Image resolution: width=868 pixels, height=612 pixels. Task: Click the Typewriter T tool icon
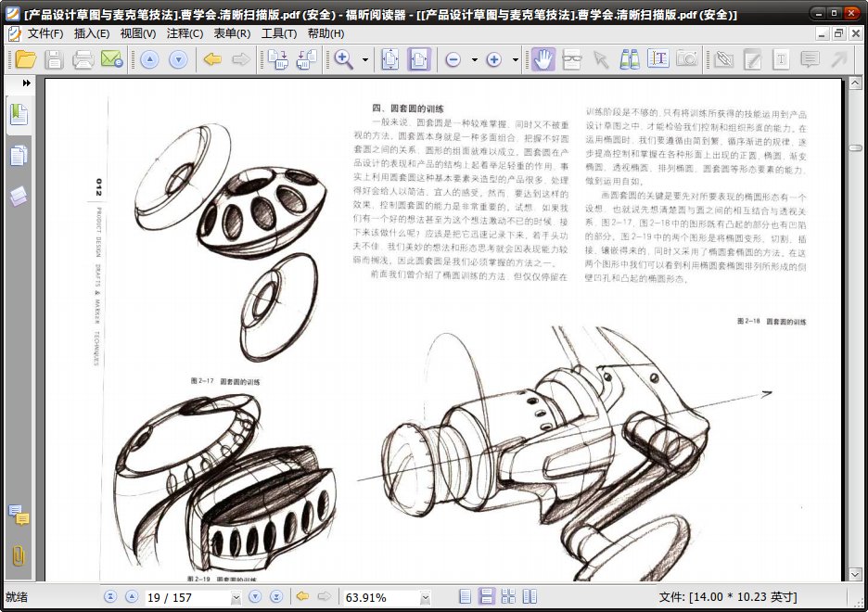point(781,58)
